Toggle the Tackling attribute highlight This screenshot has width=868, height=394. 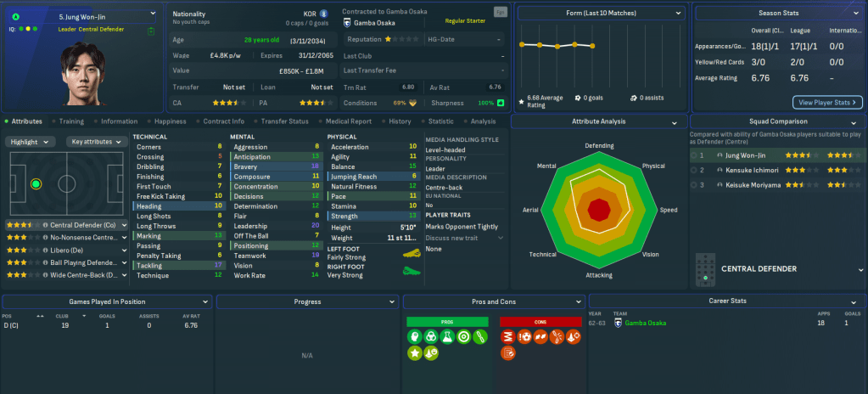[x=178, y=265]
